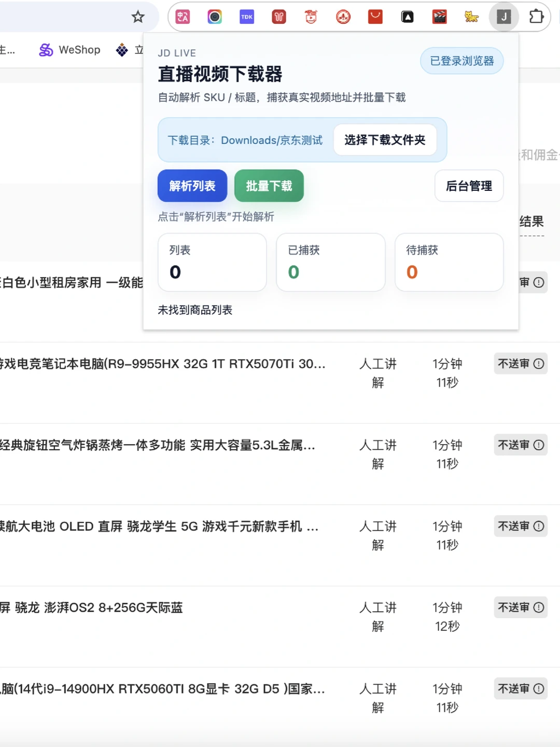Open the 后台管理 panel

coord(469,186)
